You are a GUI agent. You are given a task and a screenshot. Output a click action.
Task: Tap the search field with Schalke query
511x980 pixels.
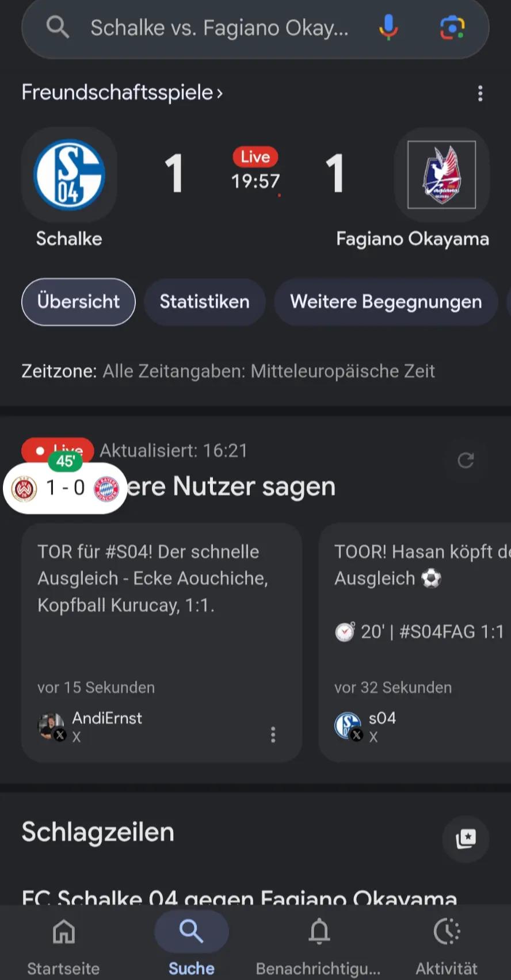219,28
